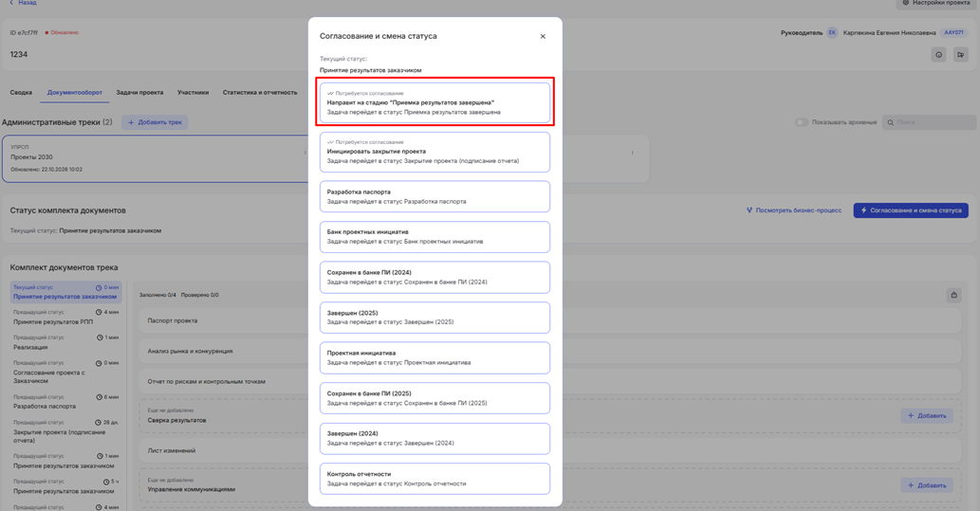Open the УПРСП Проекты 2030 track card
Screen dimensions: 980x511
pyautogui.click(x=157, y=158)
